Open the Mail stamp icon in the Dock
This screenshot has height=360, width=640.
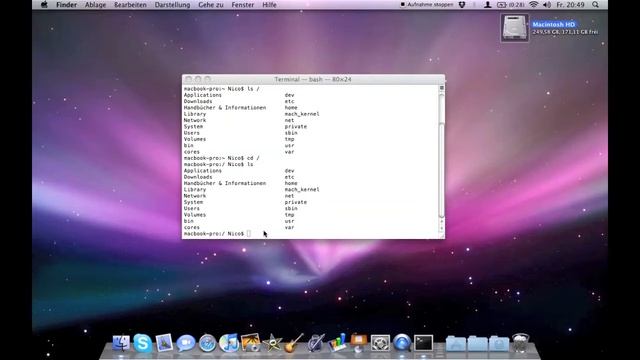[164, 343]
